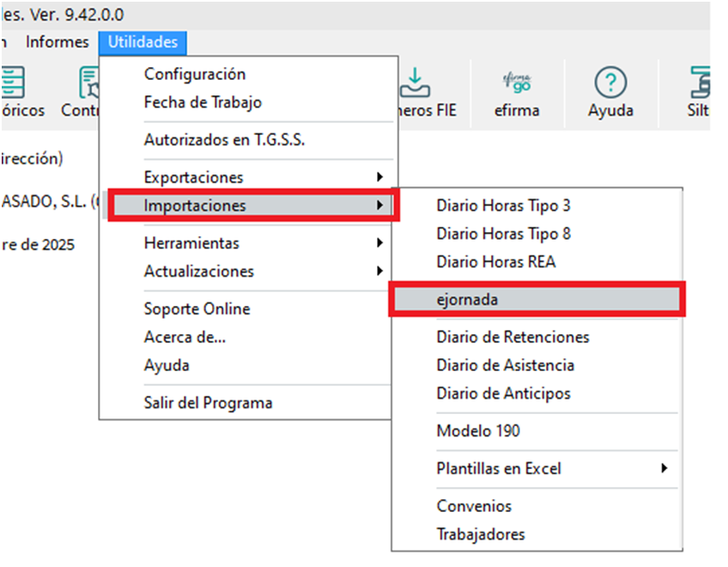Open the Informes menu
The width and height of the screenshot is (728, 567).
pyautogui.click(x=57, y=41)
